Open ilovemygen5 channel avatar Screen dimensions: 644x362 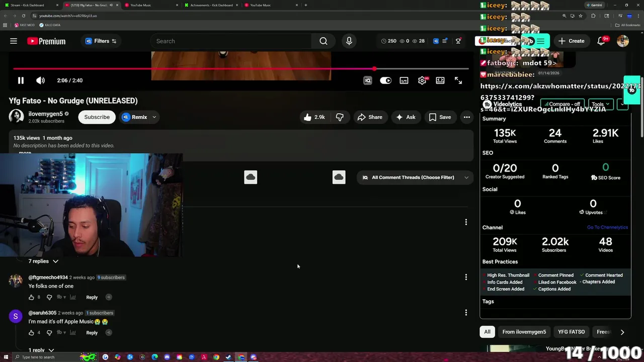(16, 117)
